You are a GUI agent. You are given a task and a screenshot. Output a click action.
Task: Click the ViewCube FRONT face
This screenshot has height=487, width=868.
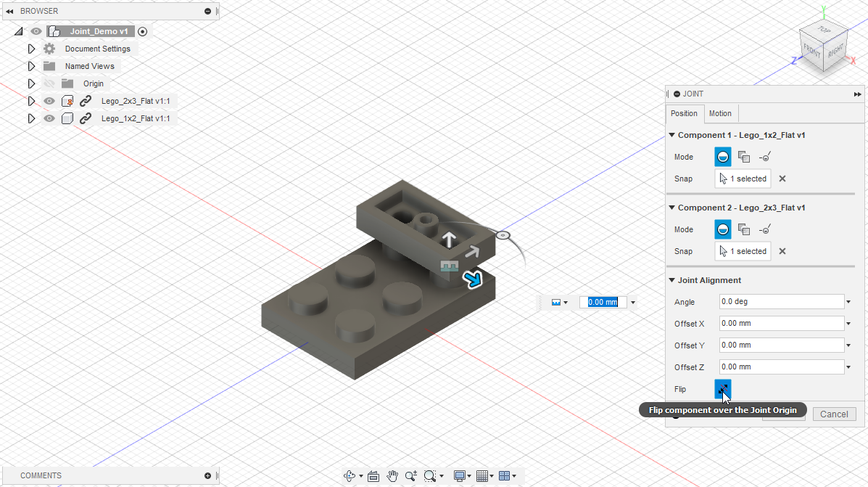(811, 52)
